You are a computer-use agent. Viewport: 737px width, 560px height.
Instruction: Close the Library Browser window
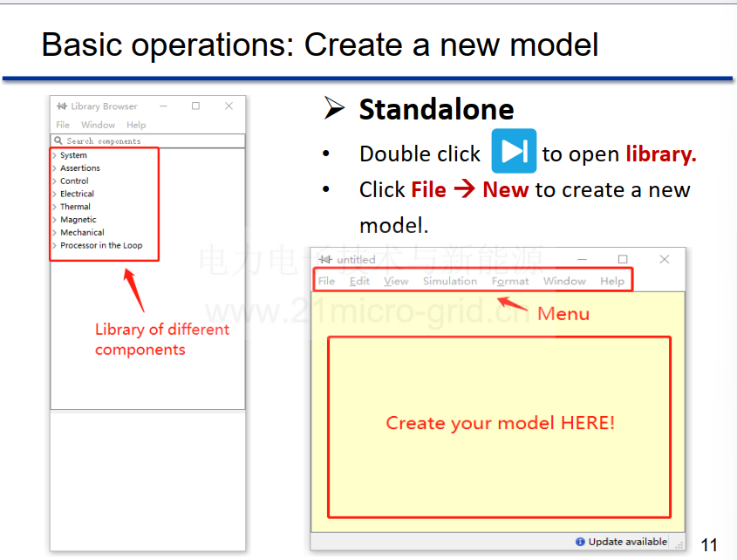229,106
